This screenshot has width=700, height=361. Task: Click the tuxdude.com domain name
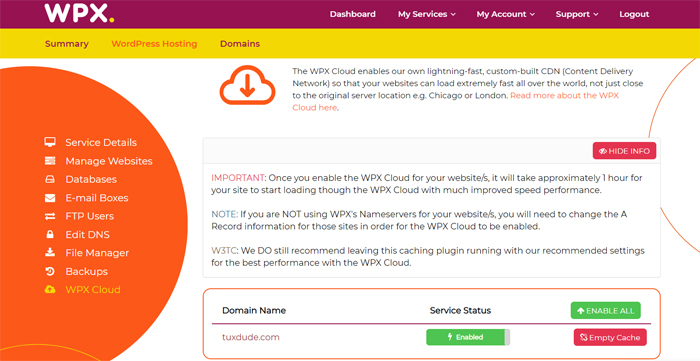(251, 337)
